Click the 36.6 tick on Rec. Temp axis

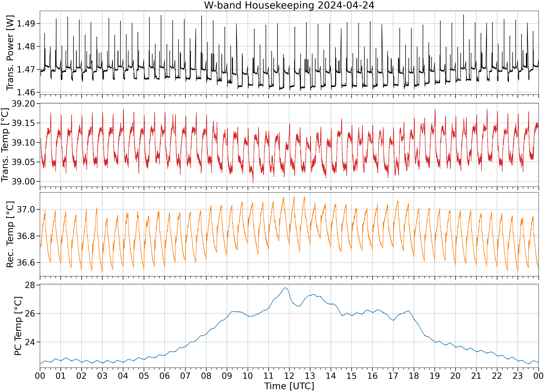click(x=26, y=263)
